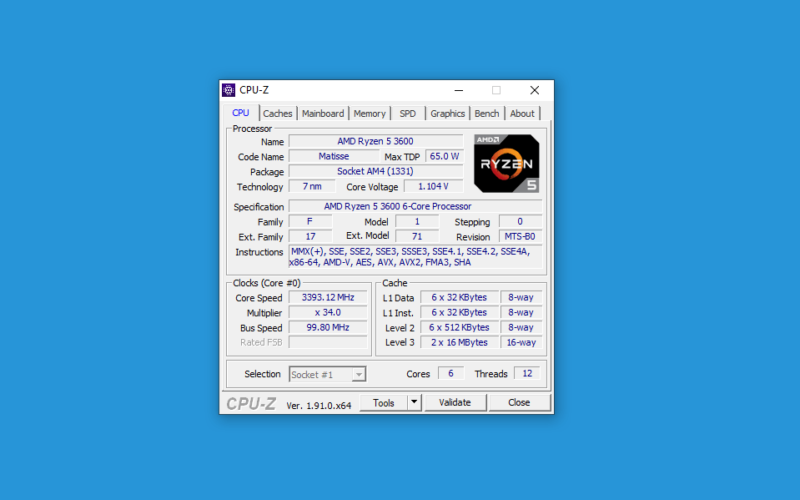Click the Close button at bottom

[x=519, y=403]
